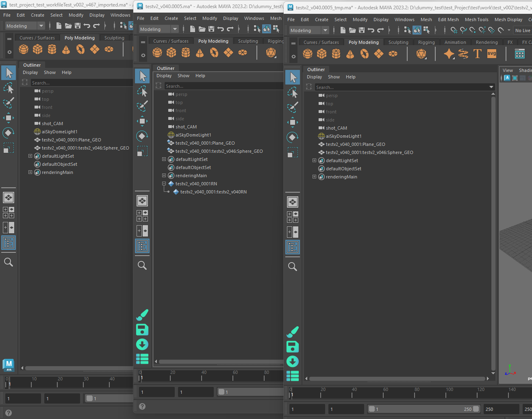Toggle two-pane layout in middle window toolbox
This screenshot has height=419, width=532.
pyautogui.click(x=142, y=231)
